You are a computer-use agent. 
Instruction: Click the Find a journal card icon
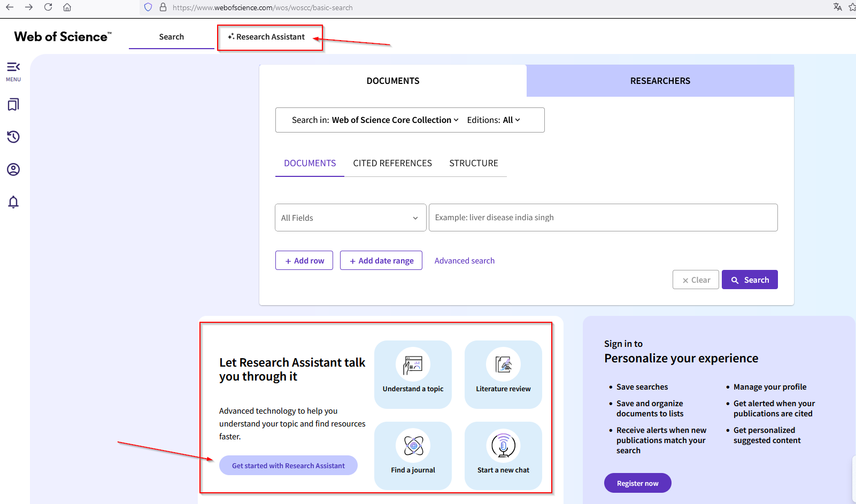[x=413, y=446]
